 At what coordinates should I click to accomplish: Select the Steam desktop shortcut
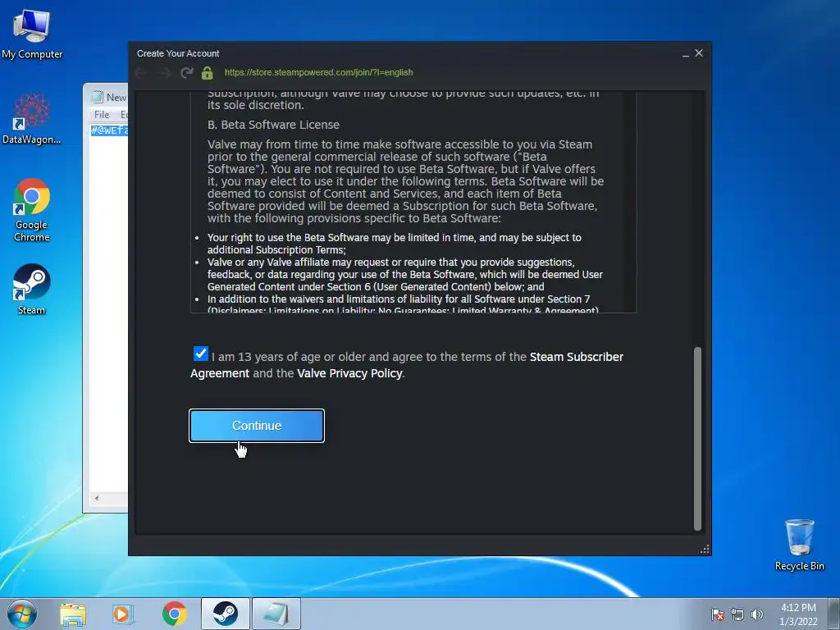(32, 290)
